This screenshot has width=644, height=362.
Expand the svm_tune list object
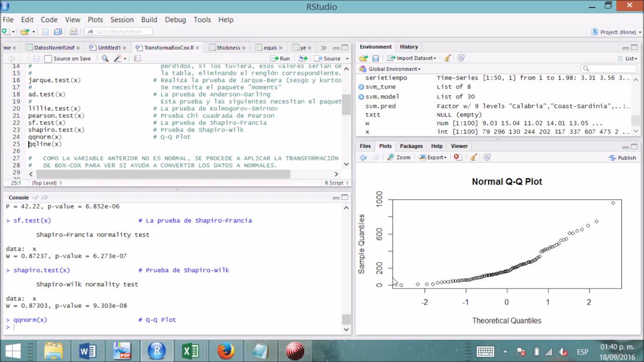click(361, 87)
